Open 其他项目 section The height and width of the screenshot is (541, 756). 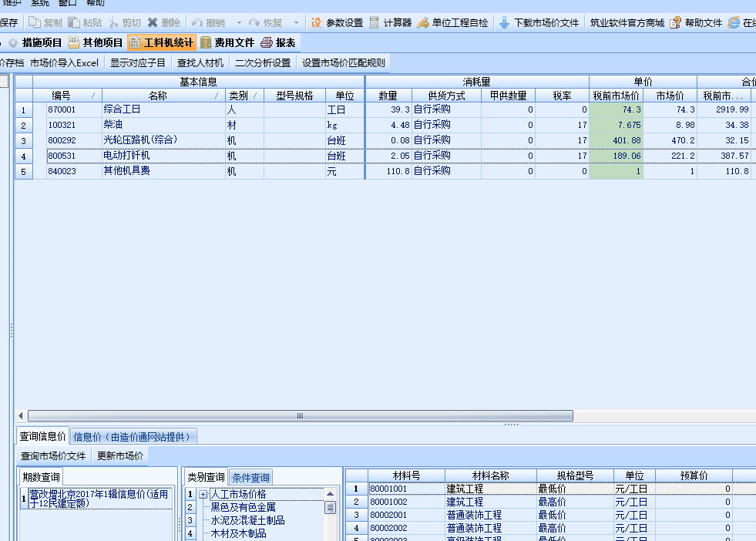96,42
